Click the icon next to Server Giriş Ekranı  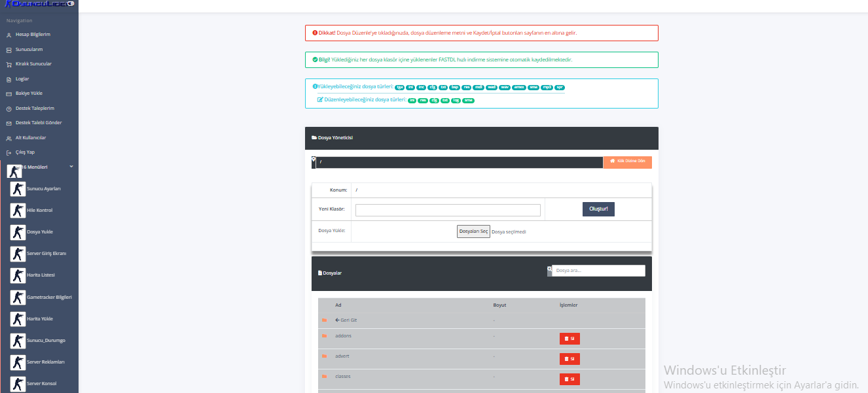click(18, 254)
